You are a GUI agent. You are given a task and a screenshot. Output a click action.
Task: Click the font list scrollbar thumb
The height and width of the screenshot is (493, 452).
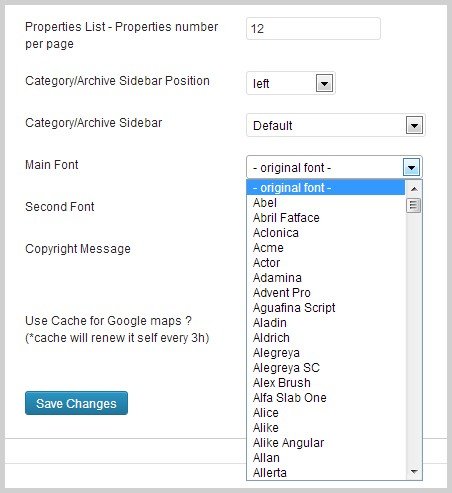[414, 205]
